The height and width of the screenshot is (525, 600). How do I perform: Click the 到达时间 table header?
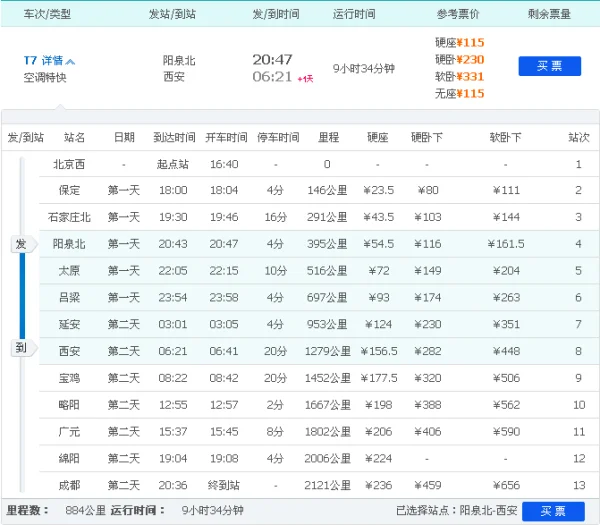coord(174,137)
